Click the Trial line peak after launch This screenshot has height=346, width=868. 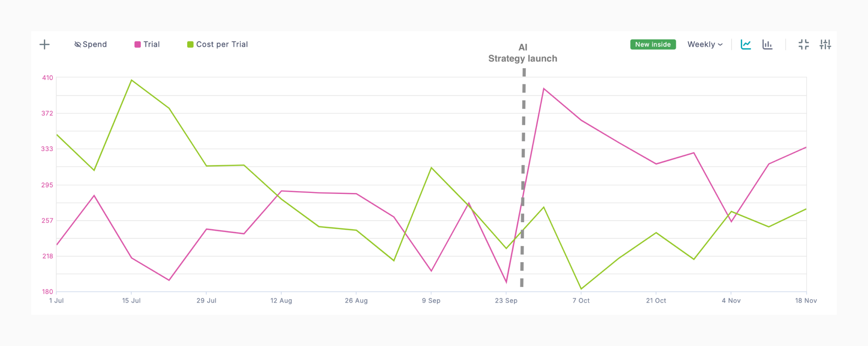pyautogui.click(x=544, y=89)
